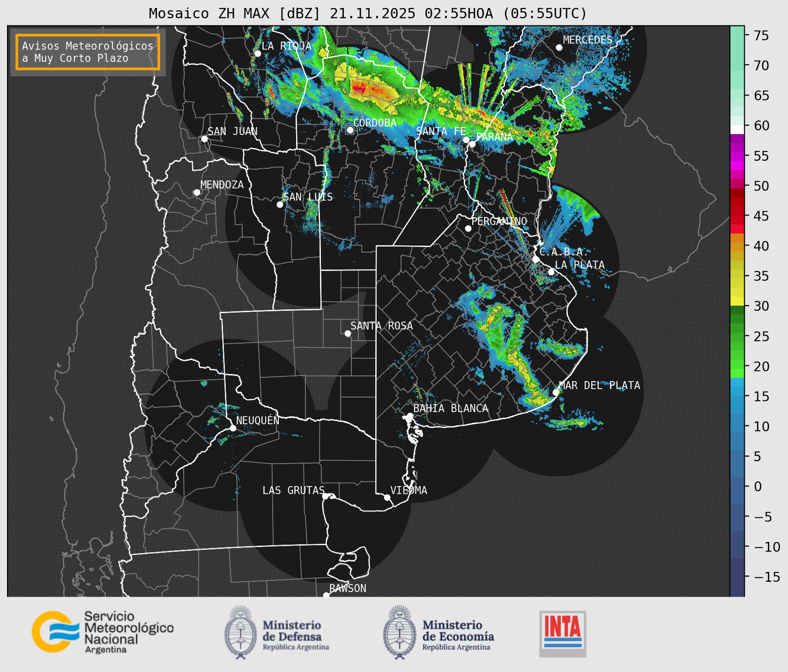This screenshot has width=788, height=672.
Task: Click the VIEDMA city label
Action: click(x=409, y=491)
